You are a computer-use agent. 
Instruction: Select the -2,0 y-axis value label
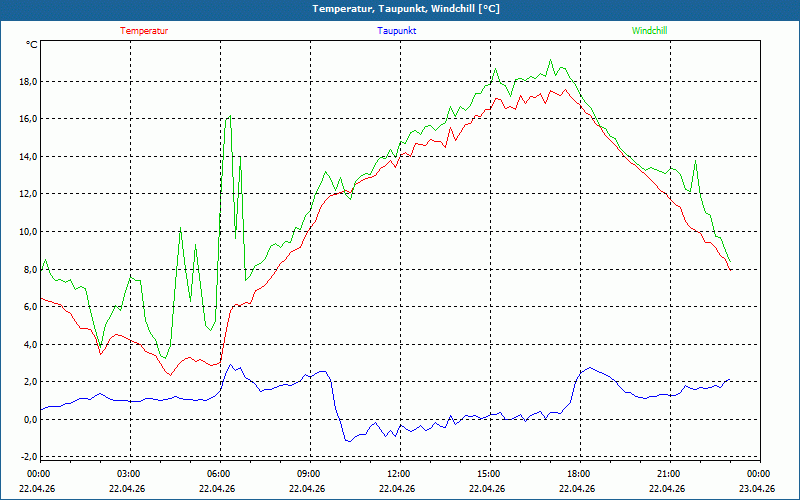[x=27, y=457]
